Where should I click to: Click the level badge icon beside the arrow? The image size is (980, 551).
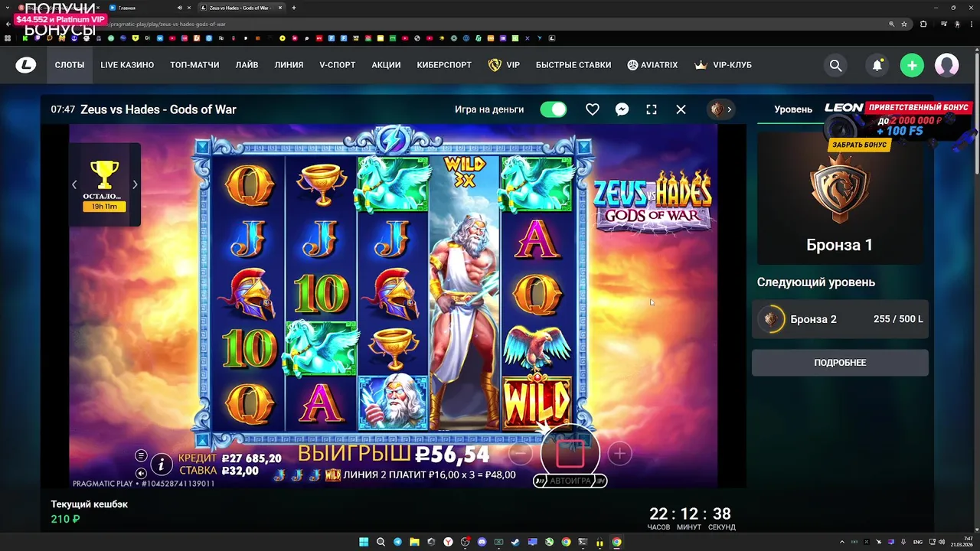(717, 109)
